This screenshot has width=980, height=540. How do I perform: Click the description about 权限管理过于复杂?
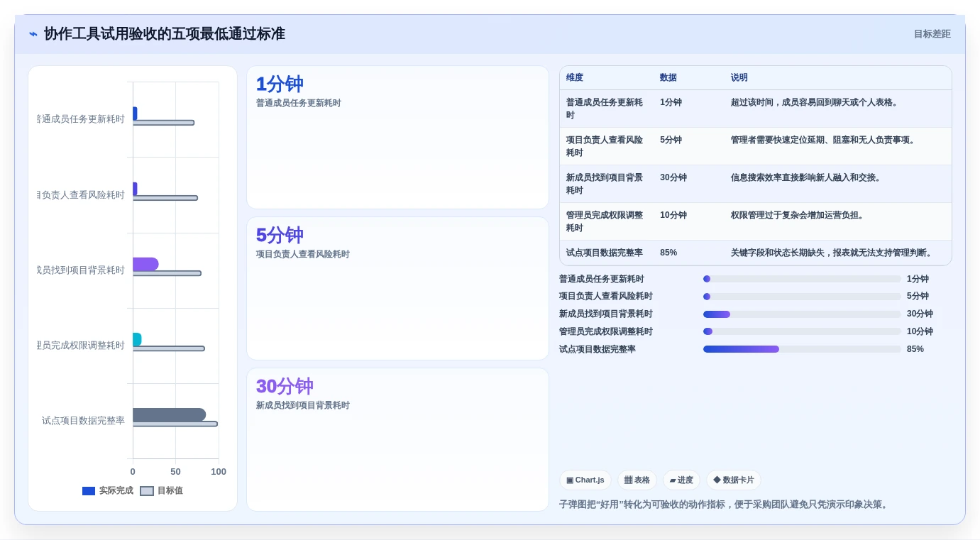798,215
